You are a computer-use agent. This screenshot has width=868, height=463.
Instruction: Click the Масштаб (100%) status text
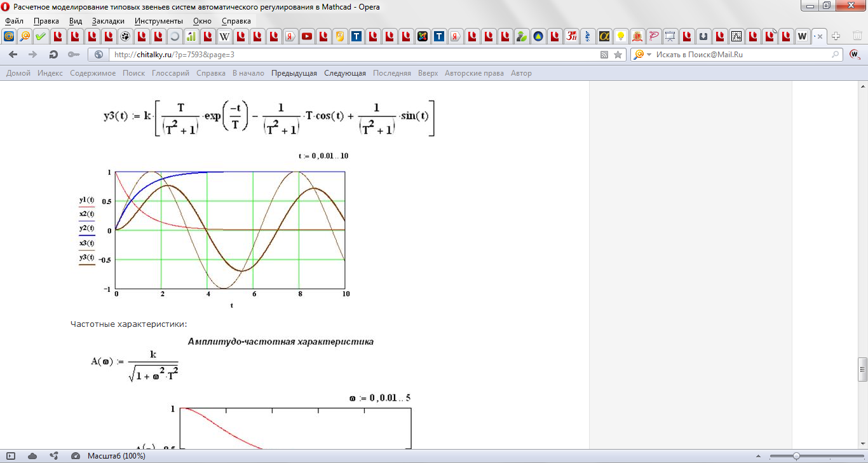click(x=116, y=456)
